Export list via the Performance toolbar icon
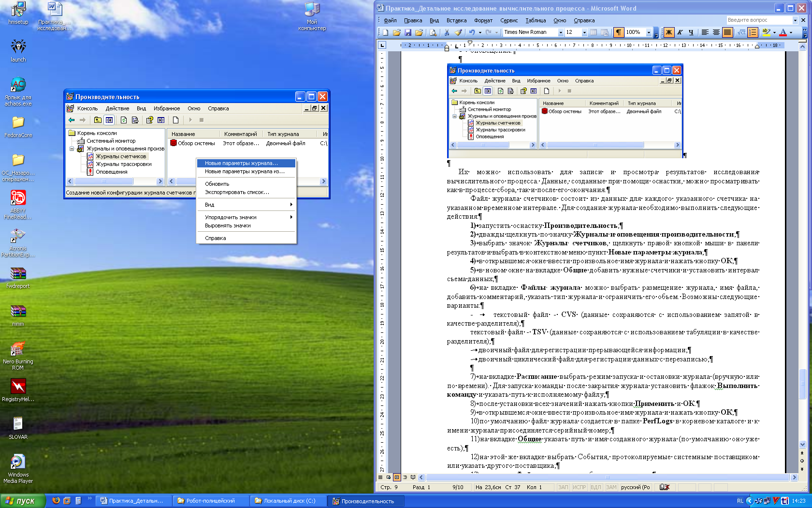The image size is (812, 508). [135, 120]
